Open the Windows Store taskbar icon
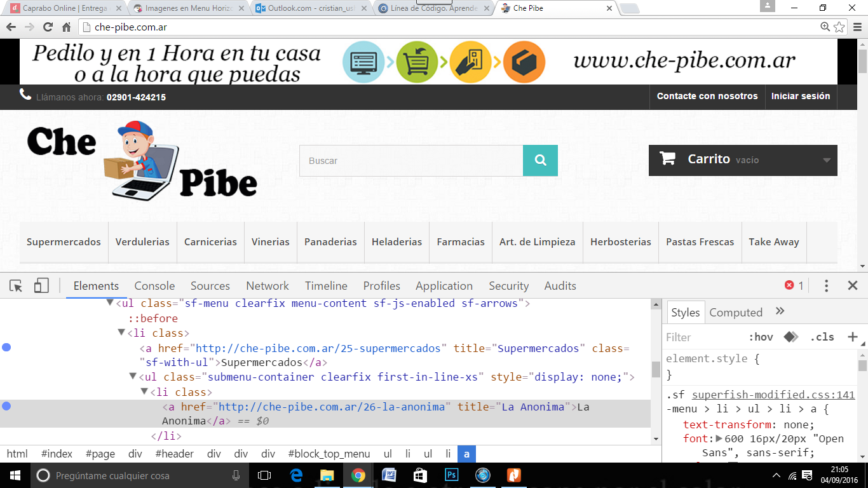 [x=420, y=475]
